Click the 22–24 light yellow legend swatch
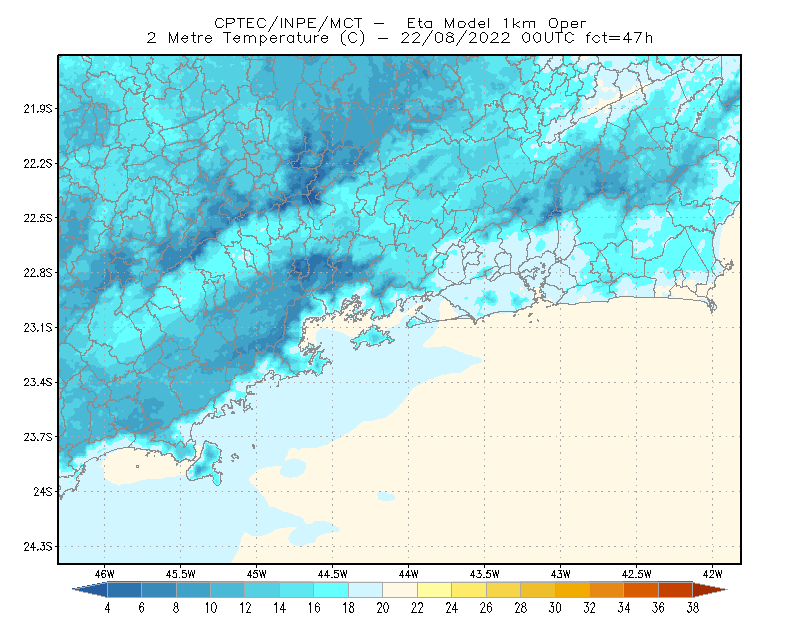Screen dimensions: 800x618 coord(435,590)
